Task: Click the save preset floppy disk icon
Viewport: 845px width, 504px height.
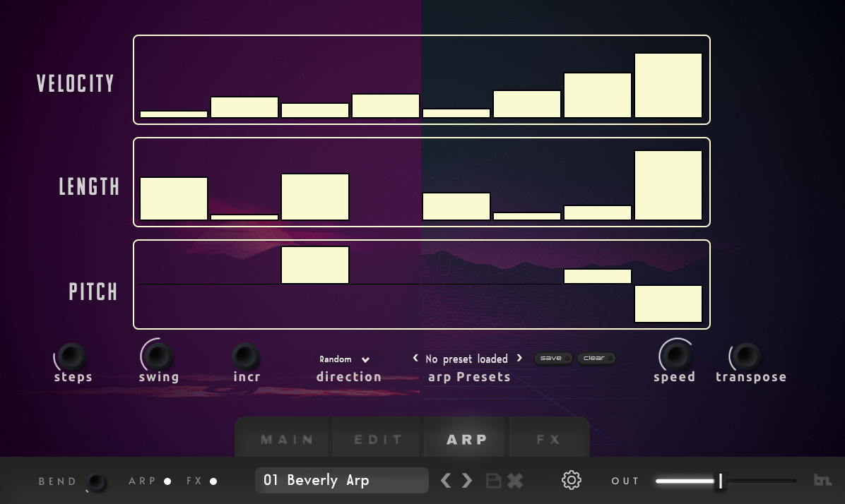Action: pyautogui.click(x=494, y=480)
